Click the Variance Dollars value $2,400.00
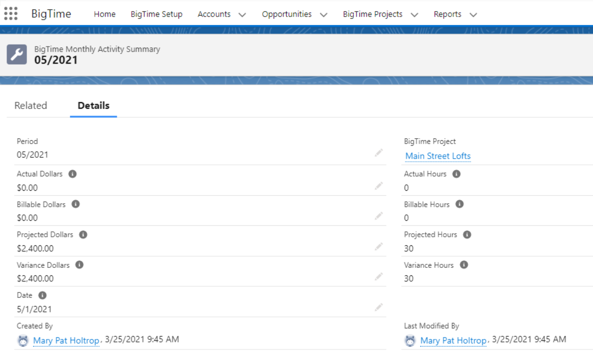This screenshot has width=593, height=364. point(35,279)
